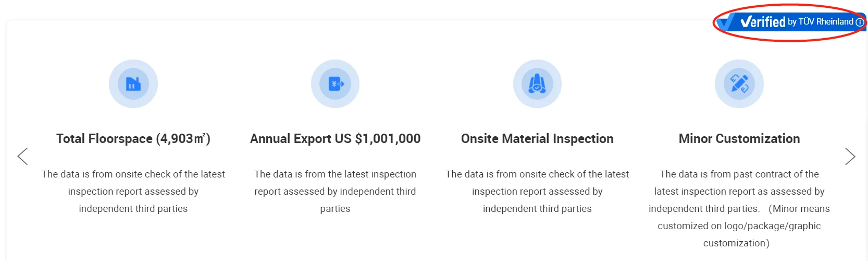Click the description text below Annual Export
Image resolution: width=868 pixels, height=261 pixels.
[x=335, y=191]
